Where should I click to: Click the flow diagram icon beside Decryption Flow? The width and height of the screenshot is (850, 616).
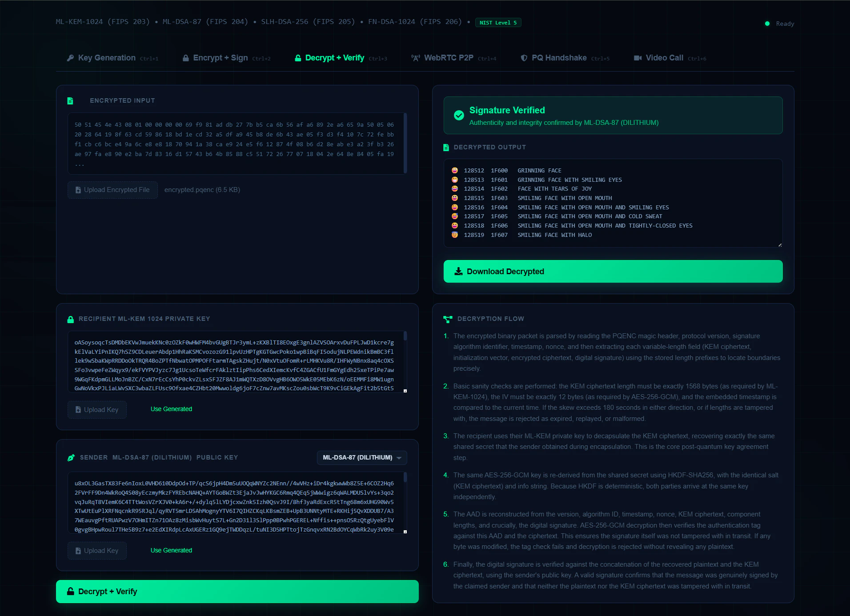448,319
